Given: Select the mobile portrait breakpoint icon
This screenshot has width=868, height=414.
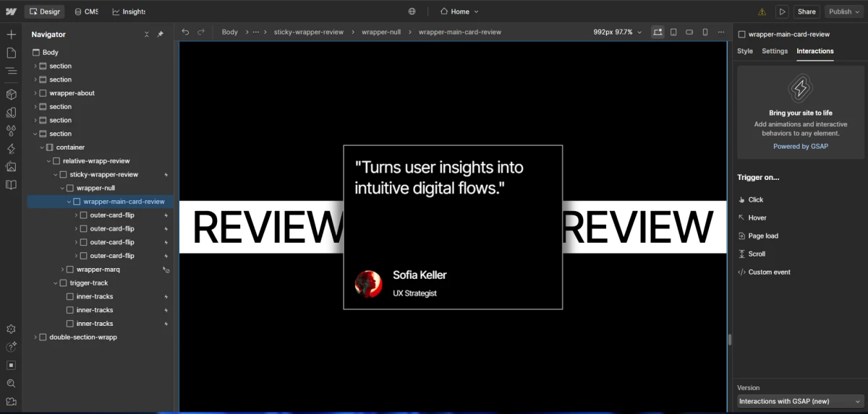Looking at the screenshot, I should 705,32.
